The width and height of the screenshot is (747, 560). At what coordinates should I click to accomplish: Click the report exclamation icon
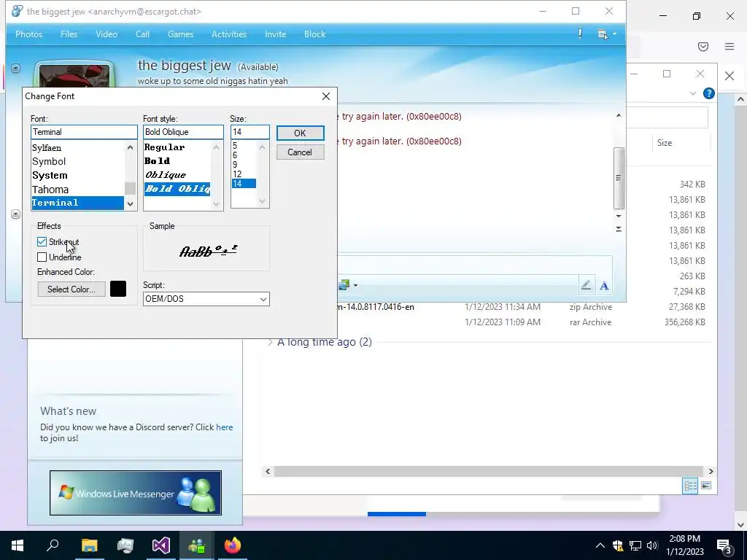[580, 34]
